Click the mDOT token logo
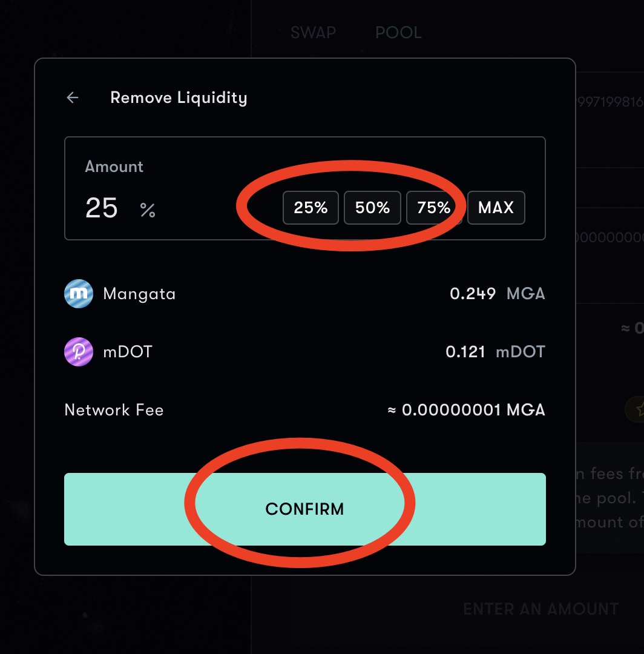 (79, 352)
